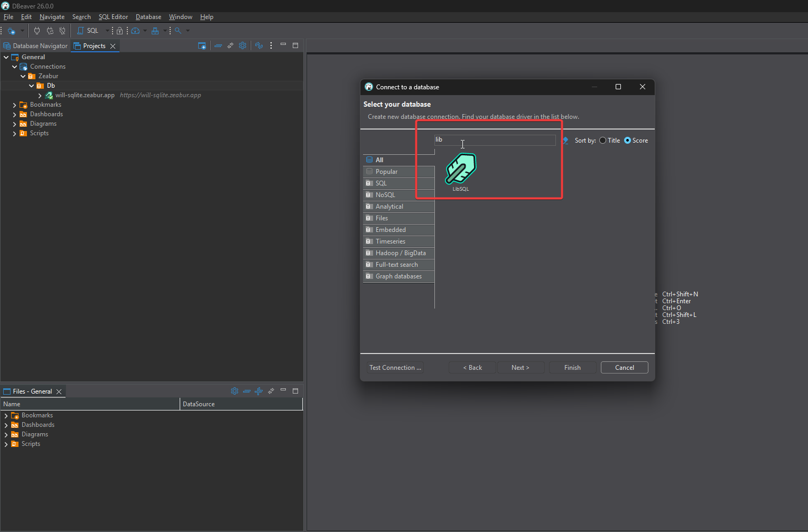Click the dashboard gauge icon in toolbar

pos(135,31)
